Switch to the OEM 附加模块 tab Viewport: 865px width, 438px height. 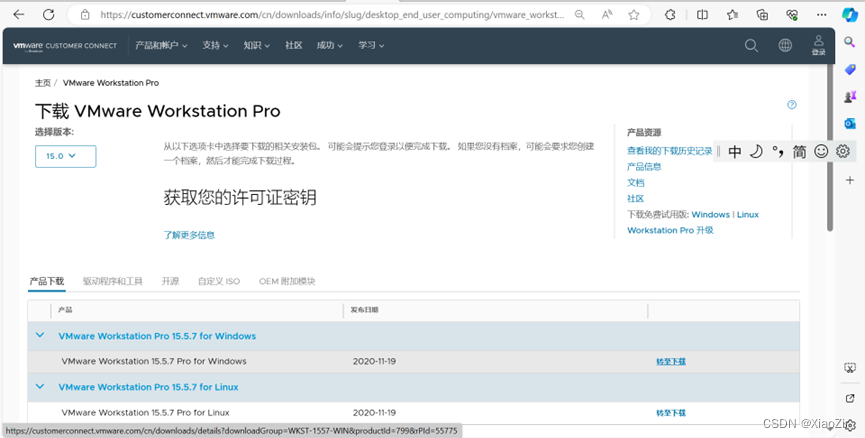point(287,281)
